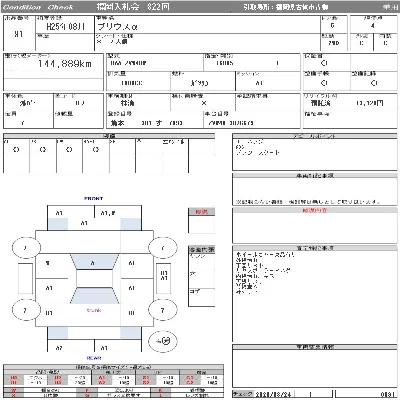400x400 pixels.
Task: Click the rear window shaded area above trunk
Action: [x=94, y=296]
